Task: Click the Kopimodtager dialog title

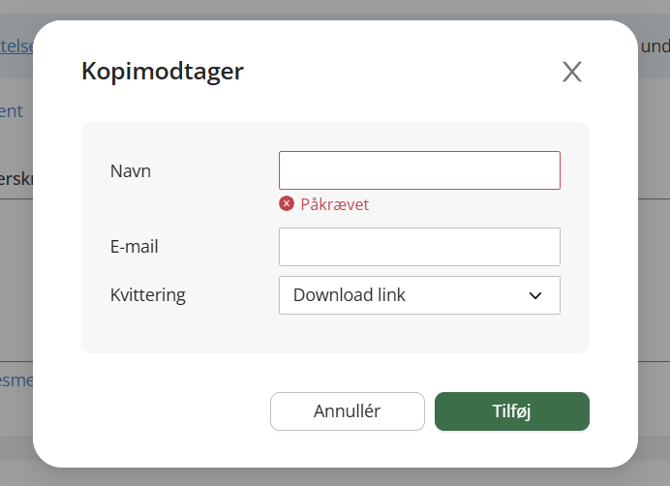Action: click(162, 71)
